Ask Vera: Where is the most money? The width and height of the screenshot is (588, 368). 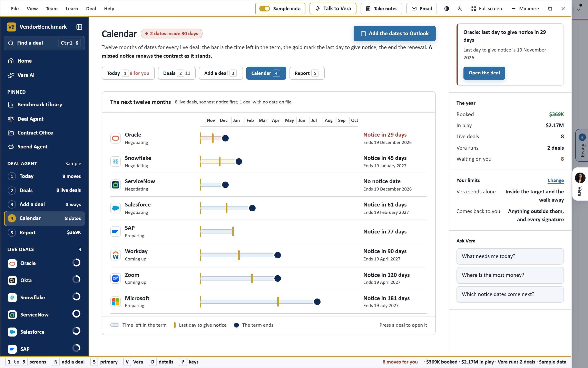pos(510,275)
